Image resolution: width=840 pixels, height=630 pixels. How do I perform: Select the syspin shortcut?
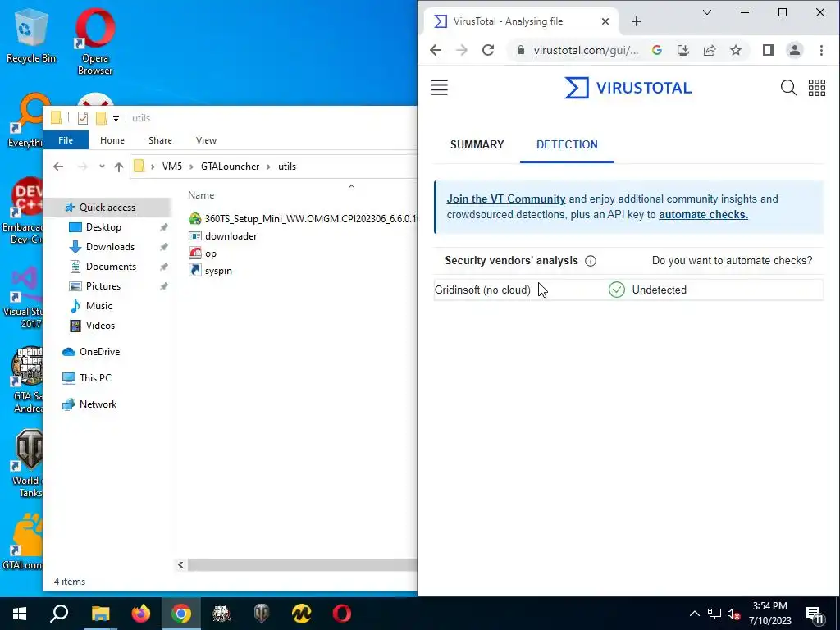point(211,271)
